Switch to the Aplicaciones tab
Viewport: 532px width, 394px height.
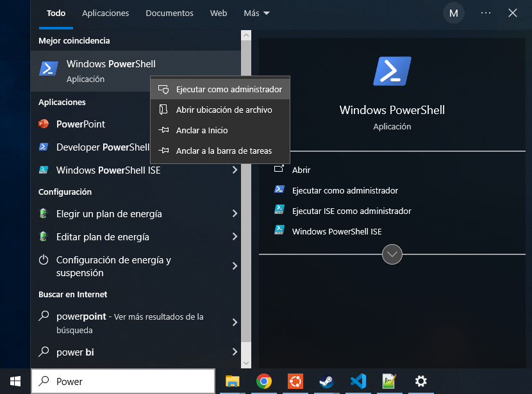[x=106, y=13]
